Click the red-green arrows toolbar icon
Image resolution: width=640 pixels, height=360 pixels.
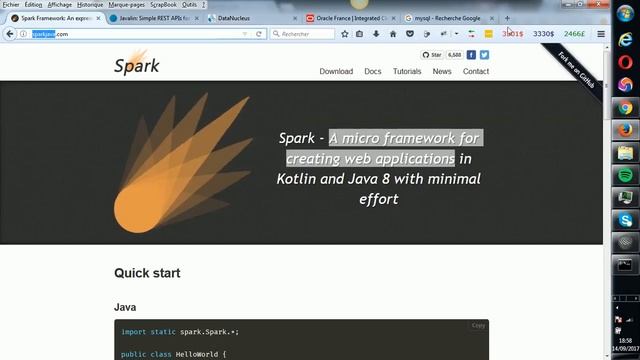pos(471,34)
